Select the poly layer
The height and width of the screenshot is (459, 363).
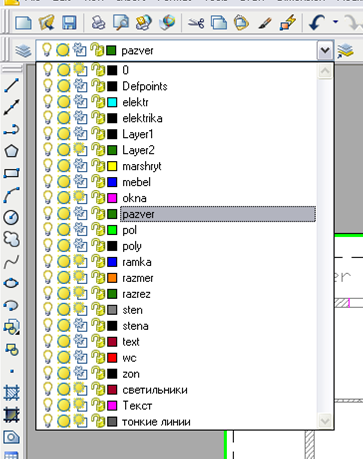132,246
